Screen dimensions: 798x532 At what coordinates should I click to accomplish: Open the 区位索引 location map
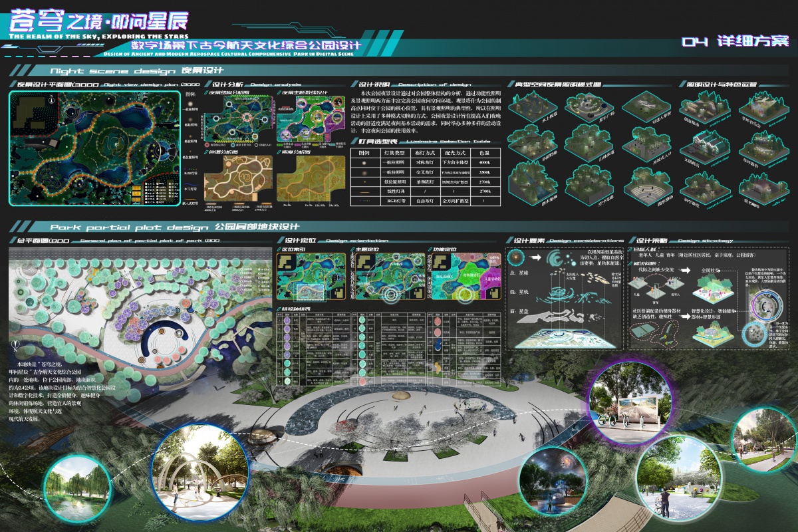[311, 276]
